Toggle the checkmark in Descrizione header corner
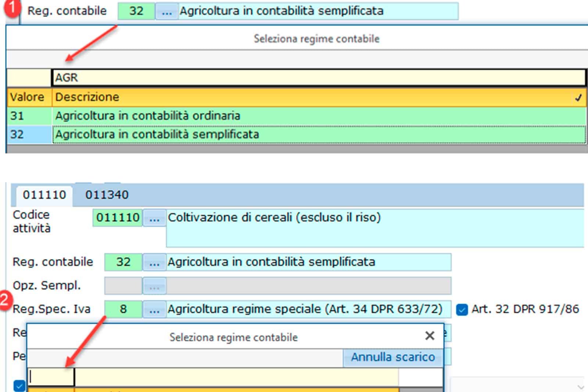The width and height of the screenshot is (588, 392). pos(578,98)
